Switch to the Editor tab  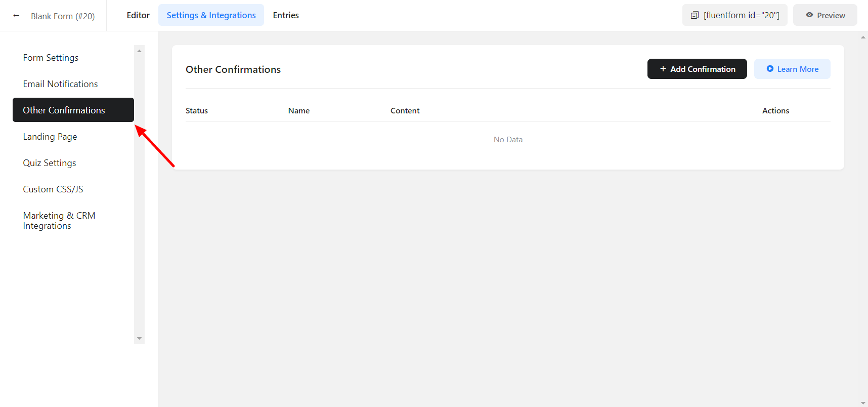[x=138, y=15]
